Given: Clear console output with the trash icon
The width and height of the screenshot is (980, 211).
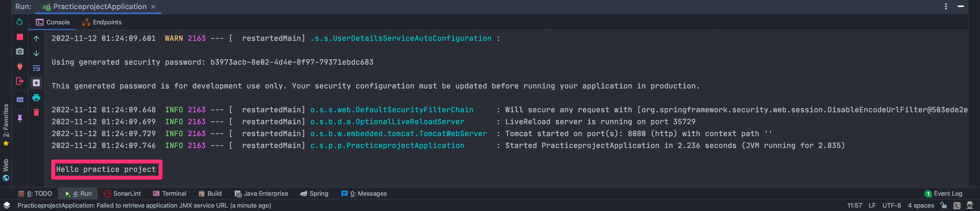Looking at the screenshot, I should point(36,112).
